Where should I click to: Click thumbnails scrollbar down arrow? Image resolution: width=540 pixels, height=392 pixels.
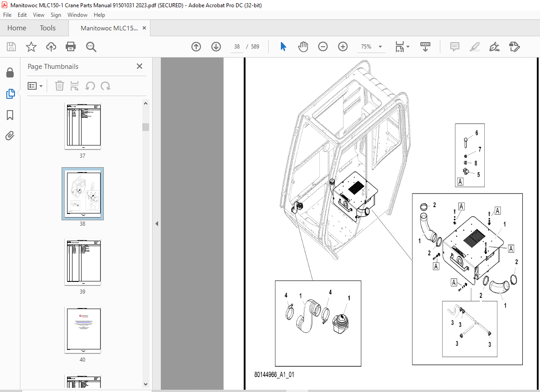[146, 384]
